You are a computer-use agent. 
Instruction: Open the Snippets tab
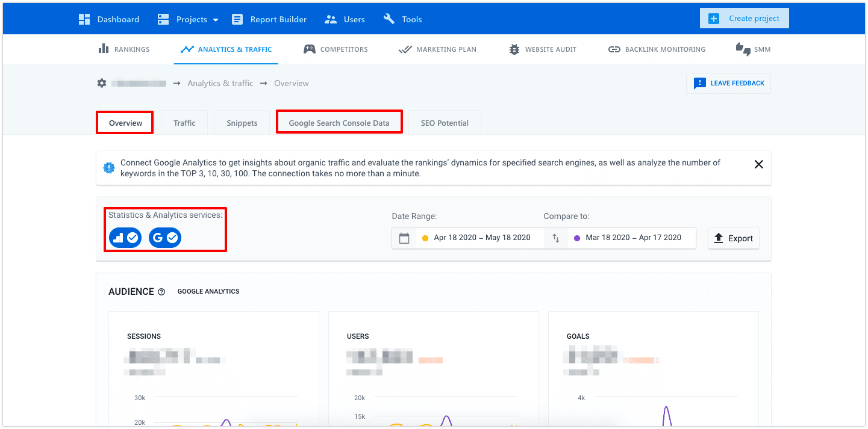242,123
